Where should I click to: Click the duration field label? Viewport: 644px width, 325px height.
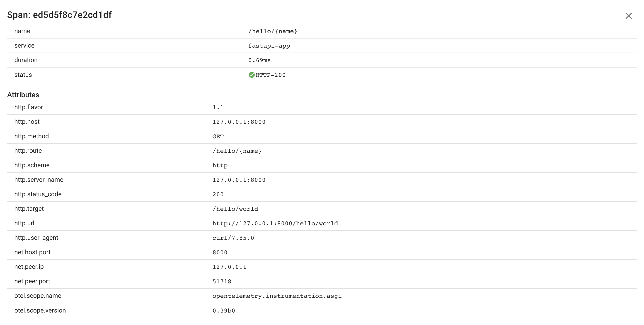26,60
